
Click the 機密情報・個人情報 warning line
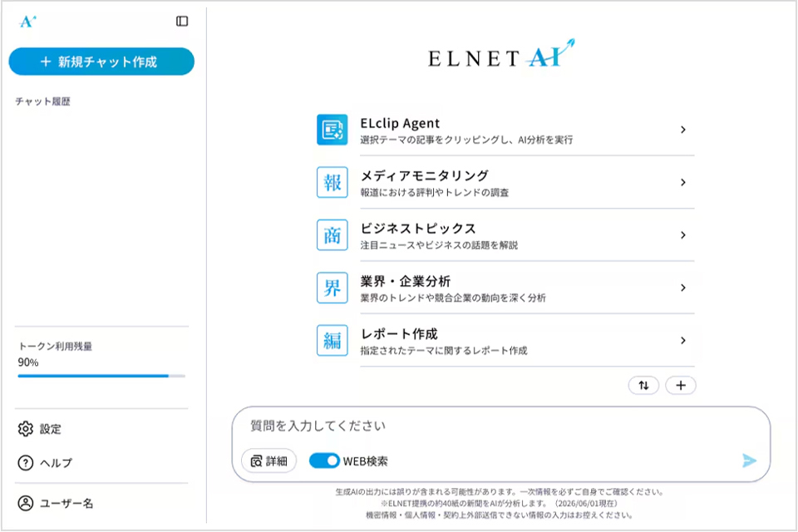[x=500, y=515]
